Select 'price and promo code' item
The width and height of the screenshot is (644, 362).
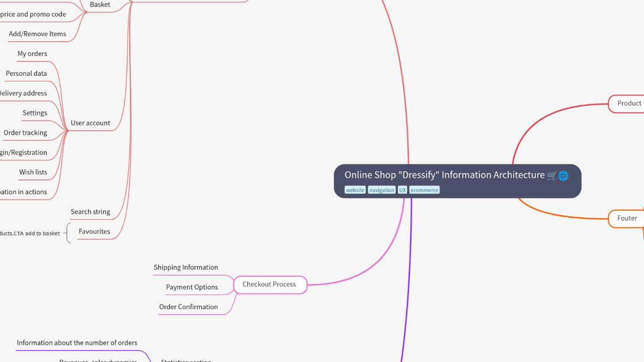click(x=33, y=14)
